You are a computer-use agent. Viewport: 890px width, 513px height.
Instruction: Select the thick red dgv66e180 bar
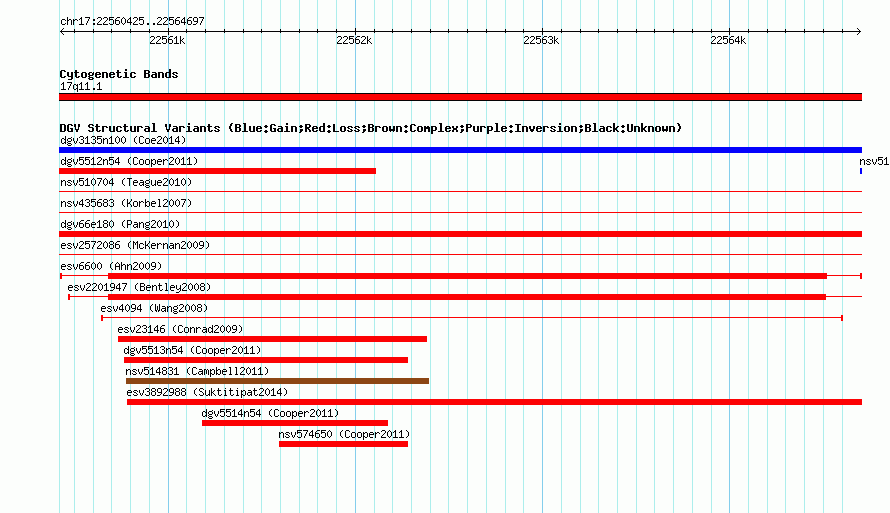click(x=460, y=234)
